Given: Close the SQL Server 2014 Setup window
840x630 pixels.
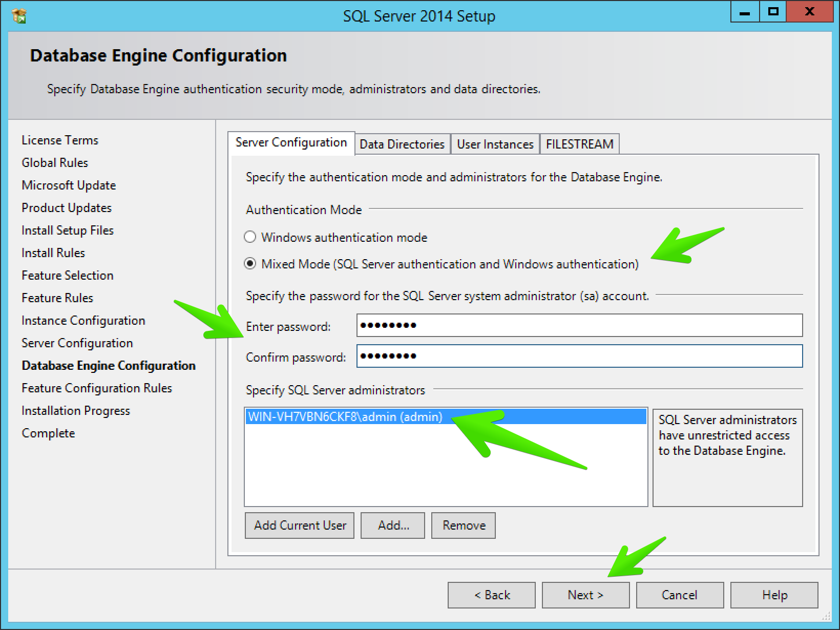Looking at the screenshot, I should (x=809, y=12).
